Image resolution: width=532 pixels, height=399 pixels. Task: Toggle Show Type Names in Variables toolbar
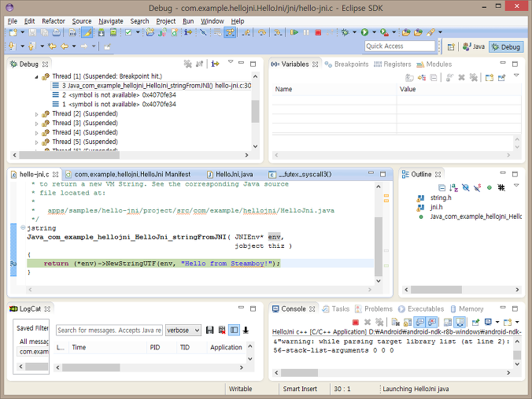coord(409,78)
